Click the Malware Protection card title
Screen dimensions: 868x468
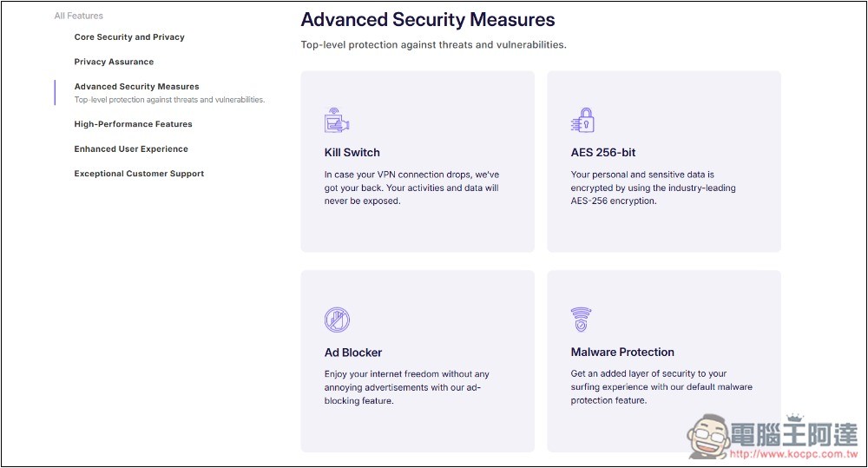pyautogui.click(x=622, y=352)
